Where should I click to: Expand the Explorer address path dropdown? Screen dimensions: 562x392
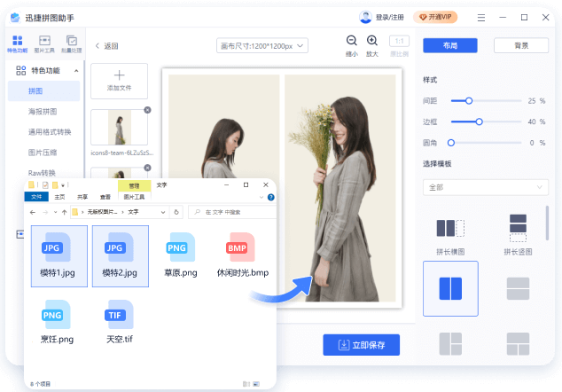point(163,212)
